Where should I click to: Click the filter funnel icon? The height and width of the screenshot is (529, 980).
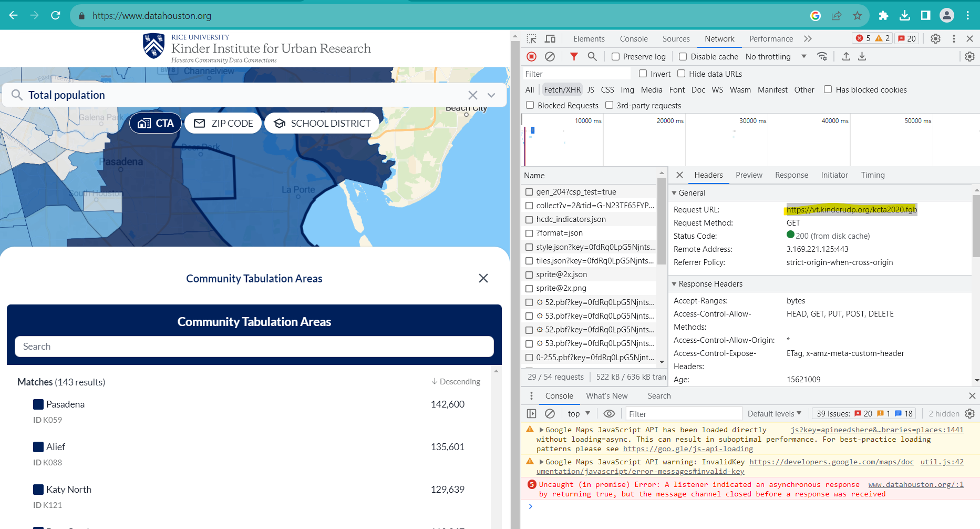coord(573,56)
